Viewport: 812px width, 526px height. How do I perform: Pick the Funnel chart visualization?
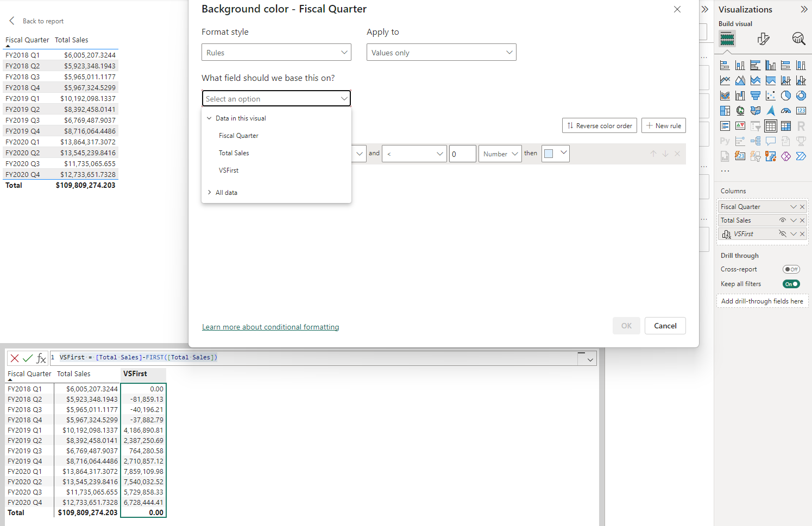[x=756, y=96]
